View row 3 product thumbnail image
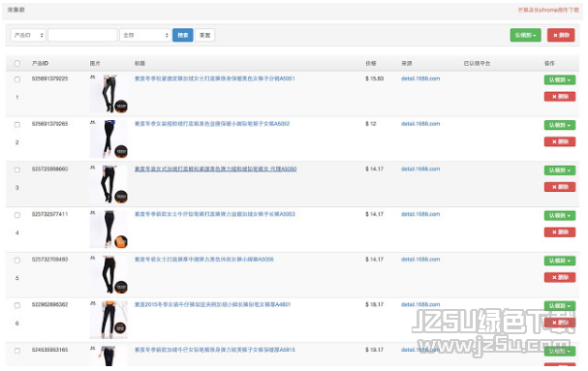This screenshot has width=588, height=371. pyautogui.click(x=108, y=184)
